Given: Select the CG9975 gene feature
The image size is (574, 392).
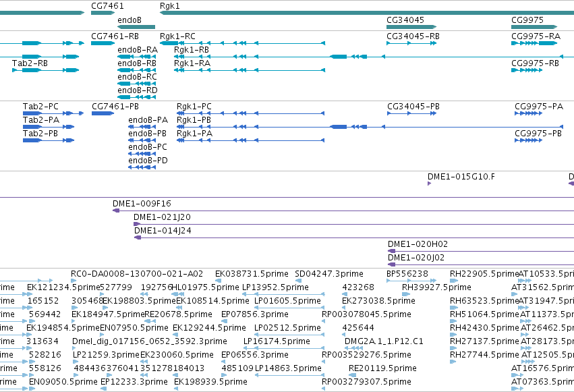Looking at the screenshot, I should [534, 27].
